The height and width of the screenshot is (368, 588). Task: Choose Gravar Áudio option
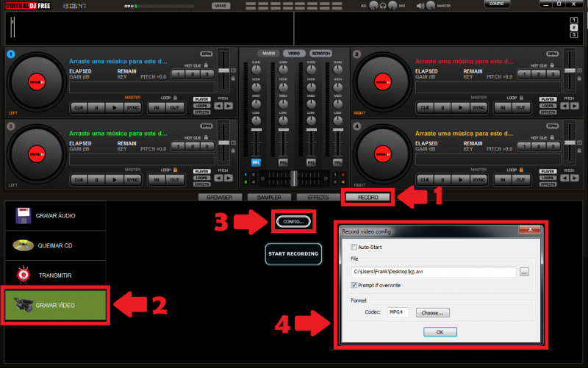(x=56, y=215)
